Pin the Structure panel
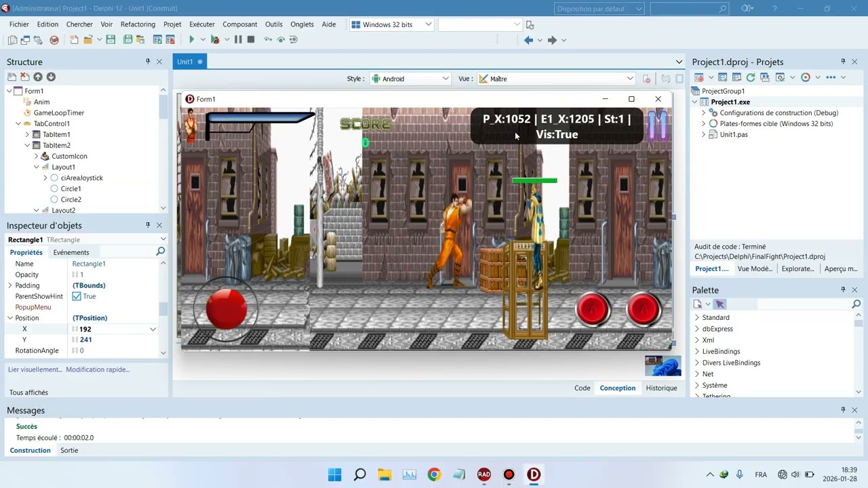The image size is (868, 488). pyautogui.click(x=148, y=62)
